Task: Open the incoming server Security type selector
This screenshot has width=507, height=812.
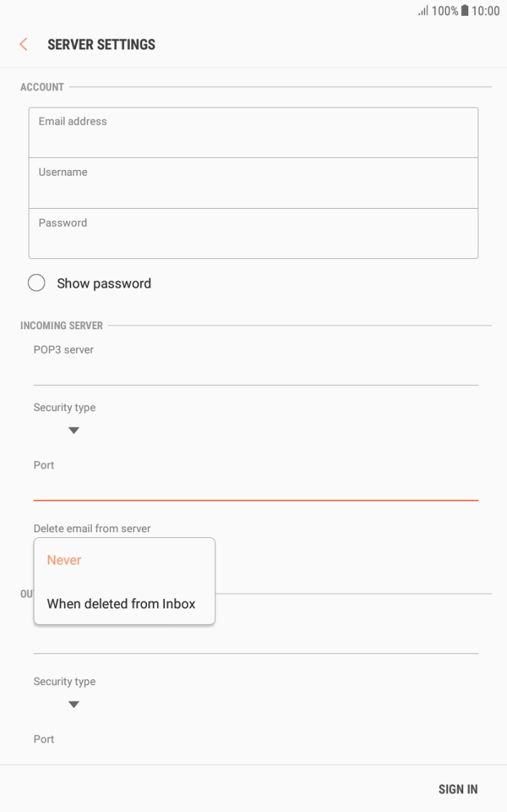Action: point(74,419)
